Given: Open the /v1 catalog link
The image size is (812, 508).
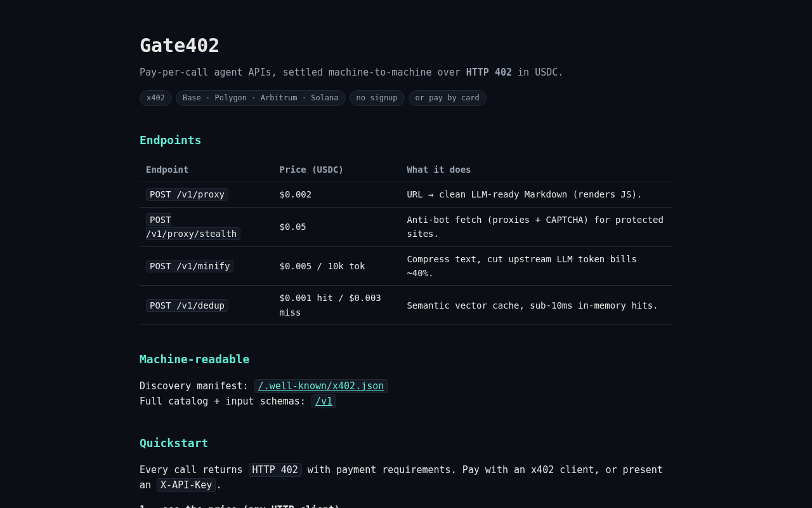Looking at the screenshot, I should coord(324,401).
